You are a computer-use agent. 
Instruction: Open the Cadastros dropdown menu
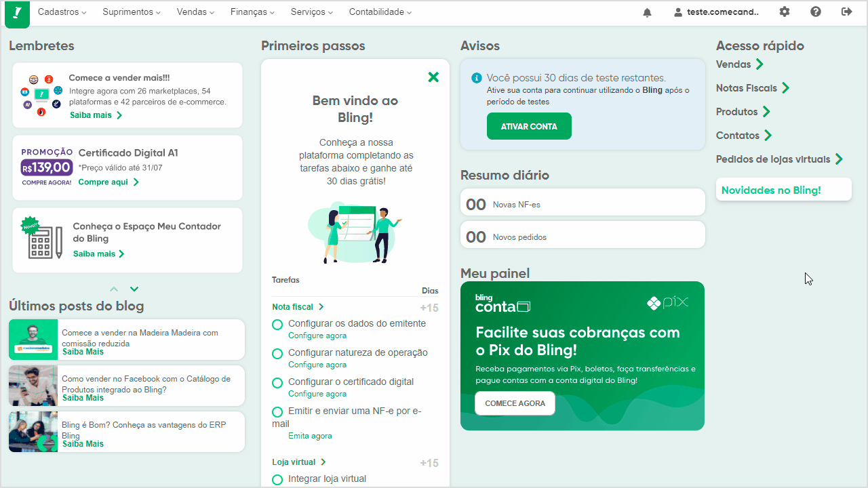(x=62, y=12)
